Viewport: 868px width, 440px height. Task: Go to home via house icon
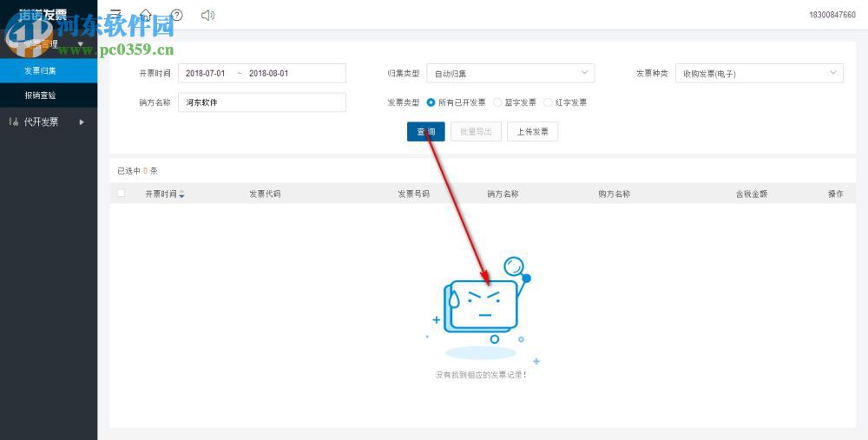tap(146, 15)
